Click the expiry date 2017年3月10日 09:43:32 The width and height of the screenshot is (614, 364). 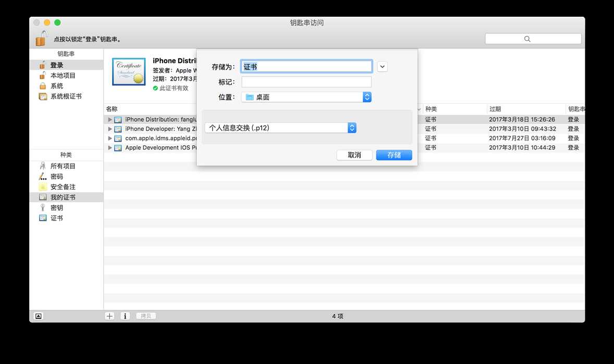pyautogui.click(x=522, y=129)
